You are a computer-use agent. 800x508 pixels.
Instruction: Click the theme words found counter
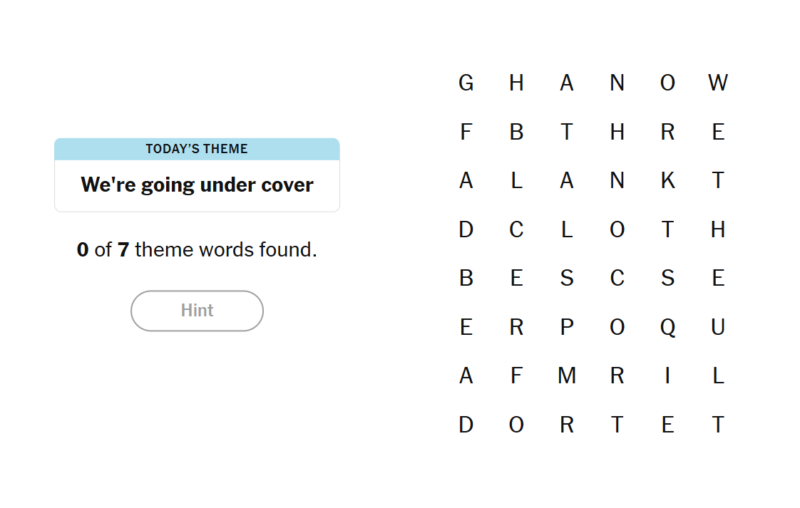point(197,249)
